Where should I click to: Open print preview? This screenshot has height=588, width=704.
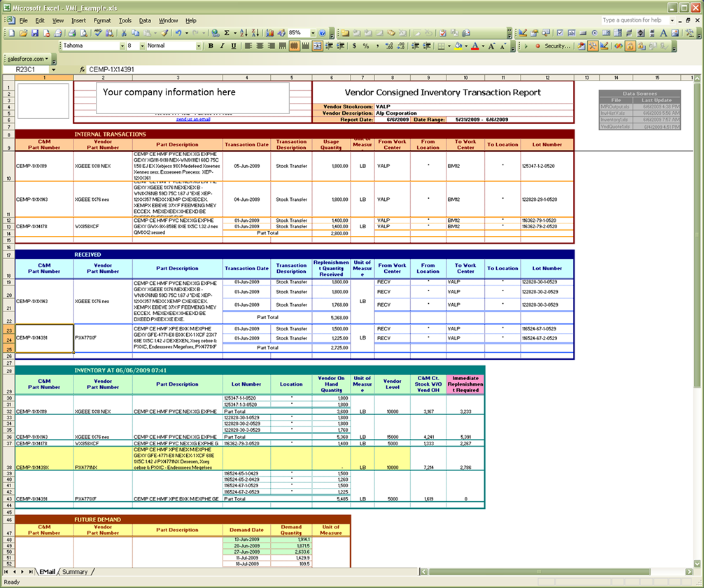coord(83,33)
